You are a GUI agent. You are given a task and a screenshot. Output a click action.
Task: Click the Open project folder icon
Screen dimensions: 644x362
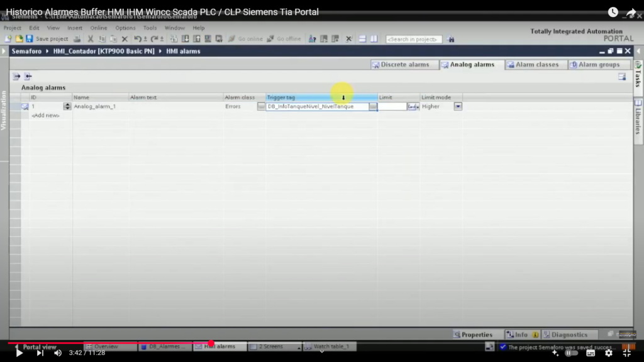click(19, 38)
